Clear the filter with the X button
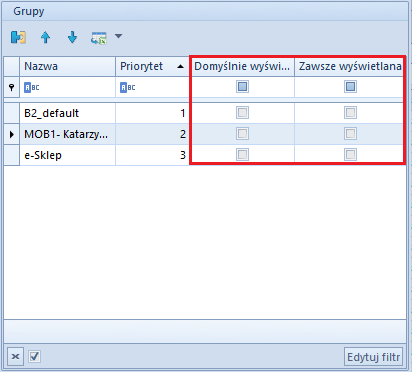 [15, 357]
